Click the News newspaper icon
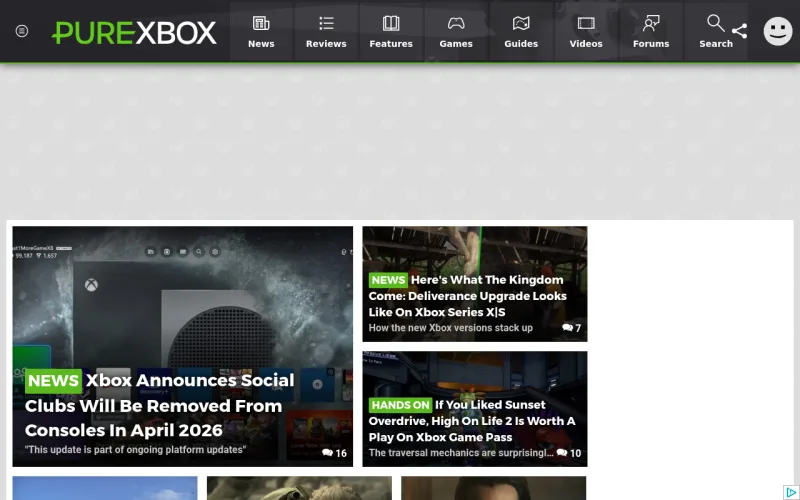The width and height of the screenshot is (800, 500). click(261, 23)
